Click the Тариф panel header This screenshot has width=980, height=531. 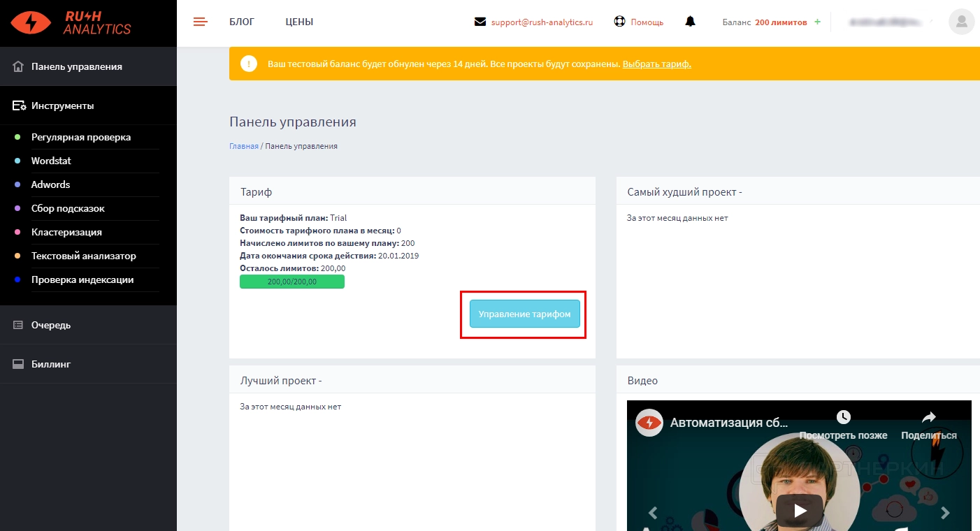click(412, 191)
